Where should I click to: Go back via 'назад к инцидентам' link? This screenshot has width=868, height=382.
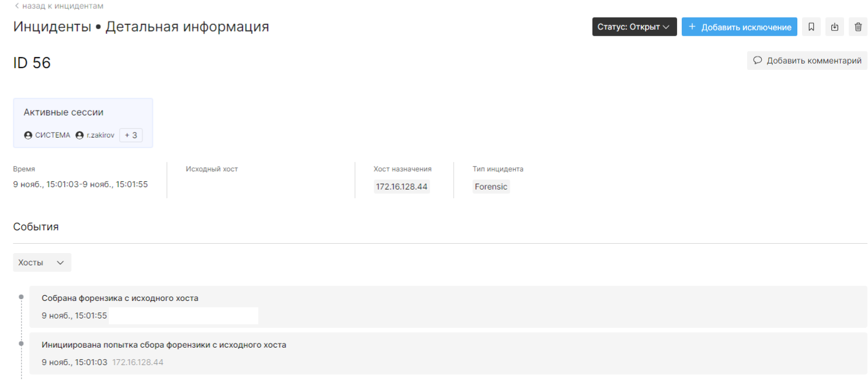[x=58, y=6]
